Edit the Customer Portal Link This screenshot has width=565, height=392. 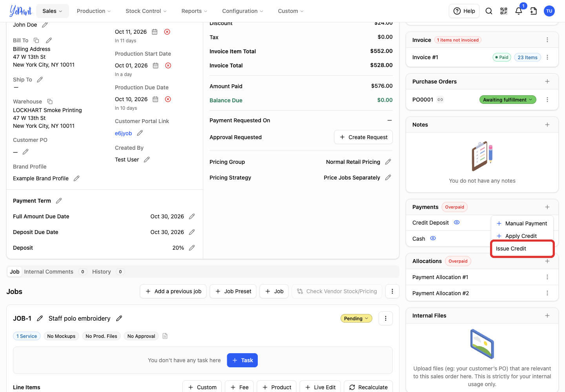tap(140, 133)
